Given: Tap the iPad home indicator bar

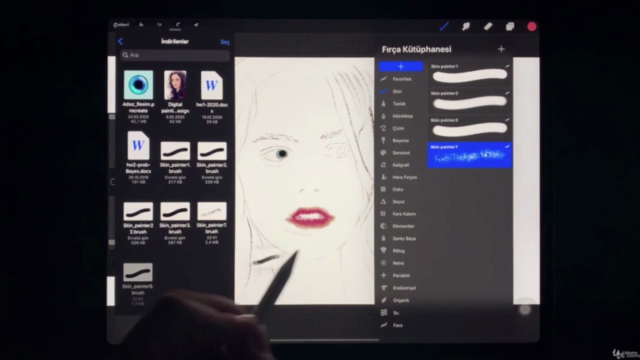Looking at the screenshot, I should click(324, 340).
